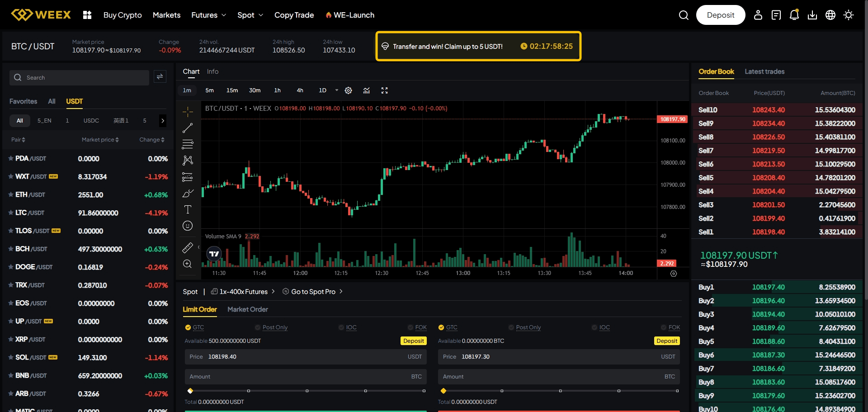Switch theme with the sun icon
The height and width of the screenshot is (412, 868).
point(849,15)
